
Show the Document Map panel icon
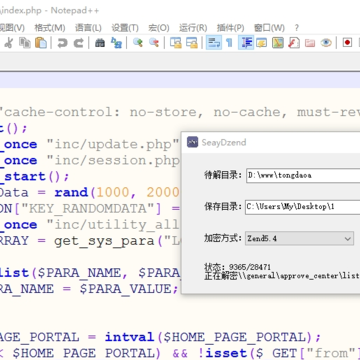[278, 43]
